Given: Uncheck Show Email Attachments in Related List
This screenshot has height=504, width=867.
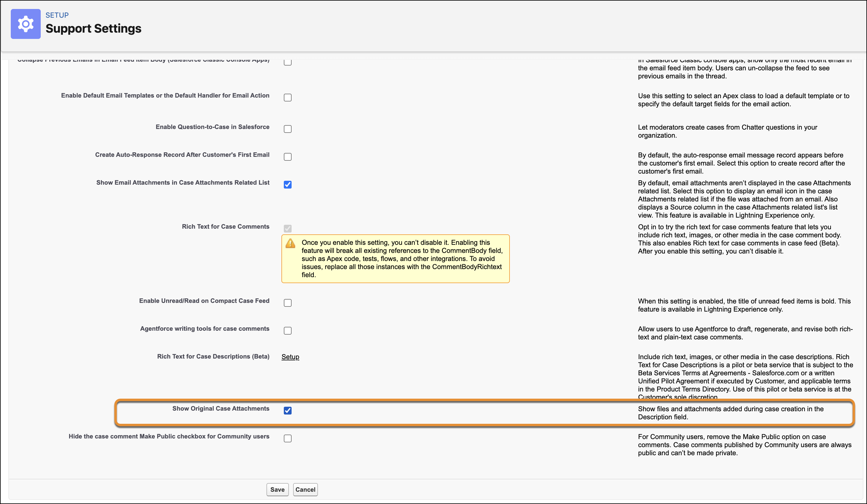Looking at the screenshot, I should pos(288,185).
